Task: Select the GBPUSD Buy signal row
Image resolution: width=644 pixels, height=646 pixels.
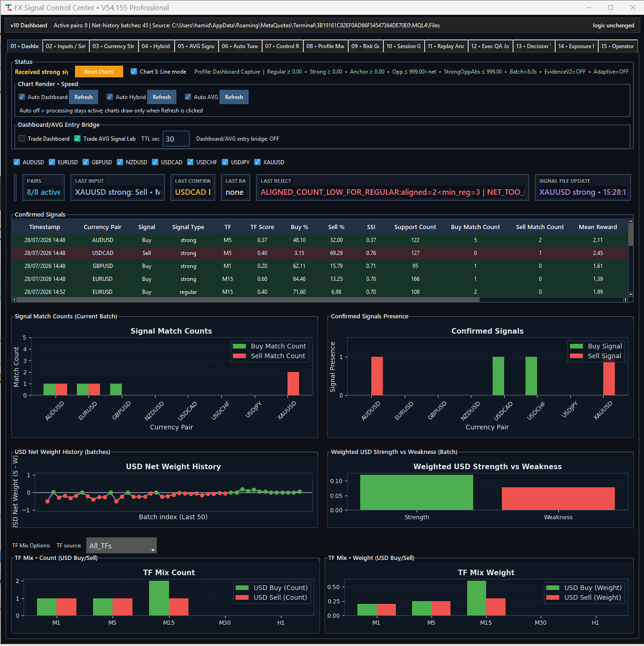Action: (x=320, y=266)
